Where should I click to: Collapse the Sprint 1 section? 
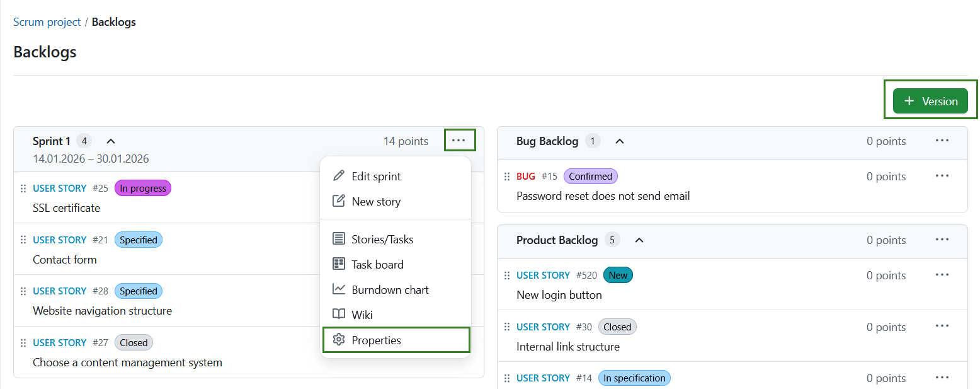(110, 141)
